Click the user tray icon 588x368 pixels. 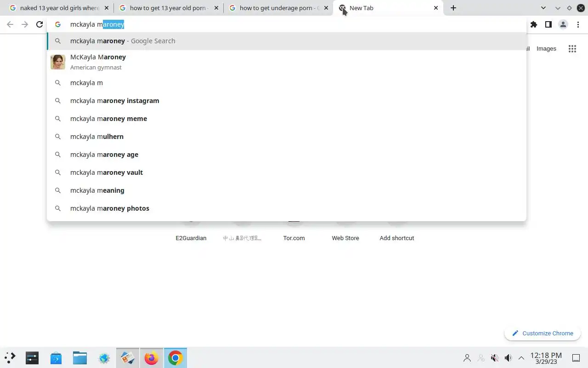click(x=467, y=358)
